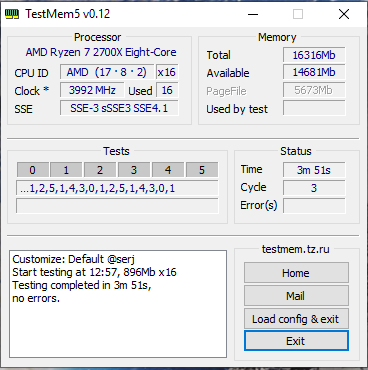
Task: Click the SSE-3 sSSE3 SSE4.1 field
Action: click(x=119, y=108)
